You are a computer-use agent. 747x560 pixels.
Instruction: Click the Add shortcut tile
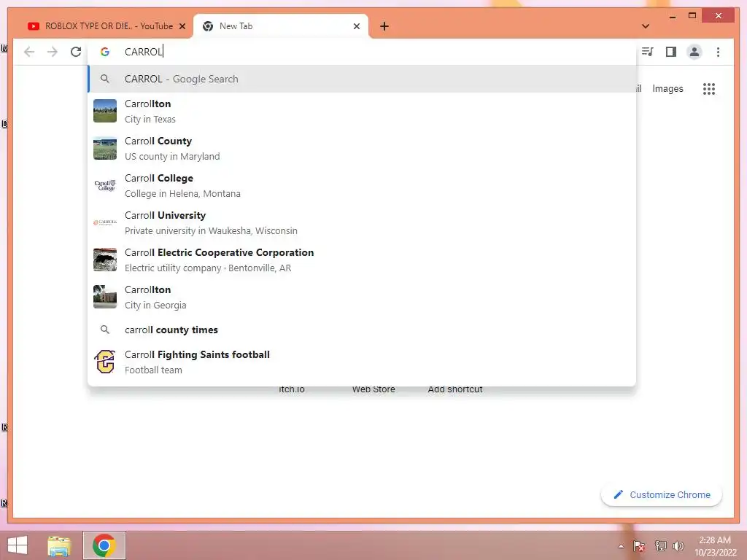[x=455, y=389]
